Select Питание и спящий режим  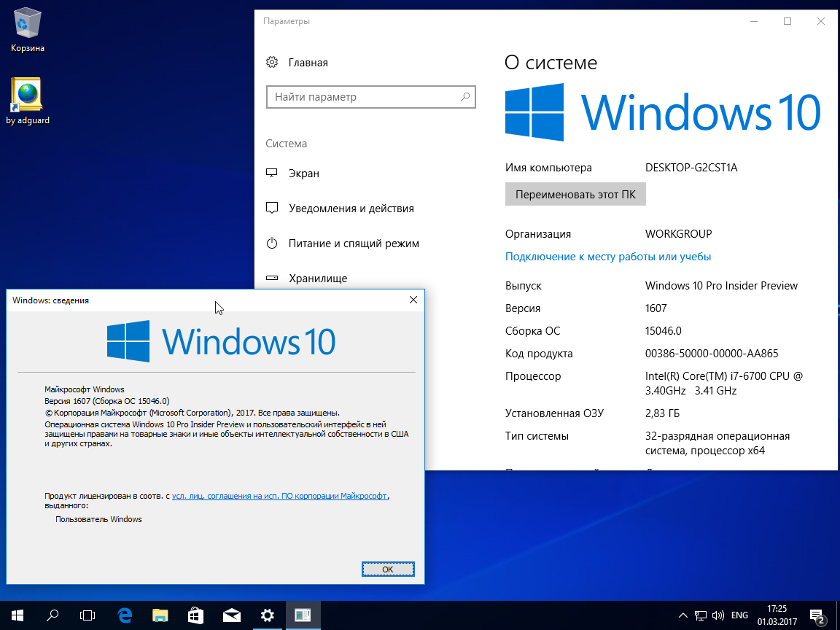click(354, 244)
